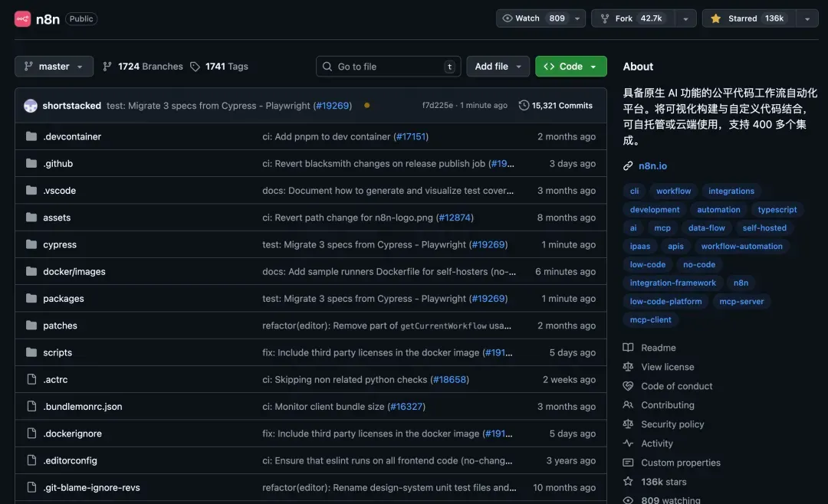This screenshot has height=504, width=828.
Task: Click the commit history clock icon
Action: pos(523,105)
